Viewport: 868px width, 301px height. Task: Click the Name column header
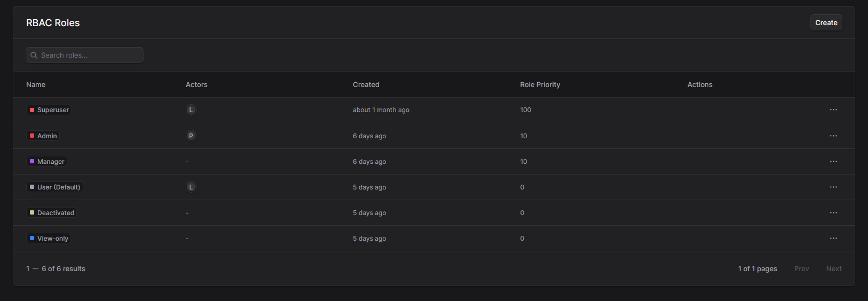click(x=36, y=85)
